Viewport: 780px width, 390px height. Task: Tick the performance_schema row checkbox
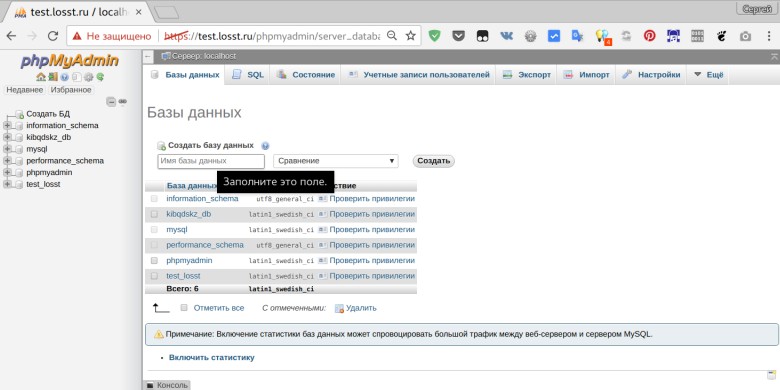(154, 245)
